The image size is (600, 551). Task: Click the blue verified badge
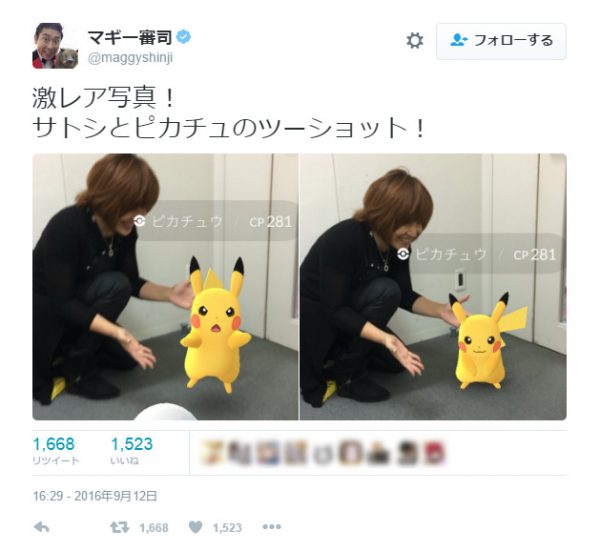pyautogui.click(x=184, y=37)
